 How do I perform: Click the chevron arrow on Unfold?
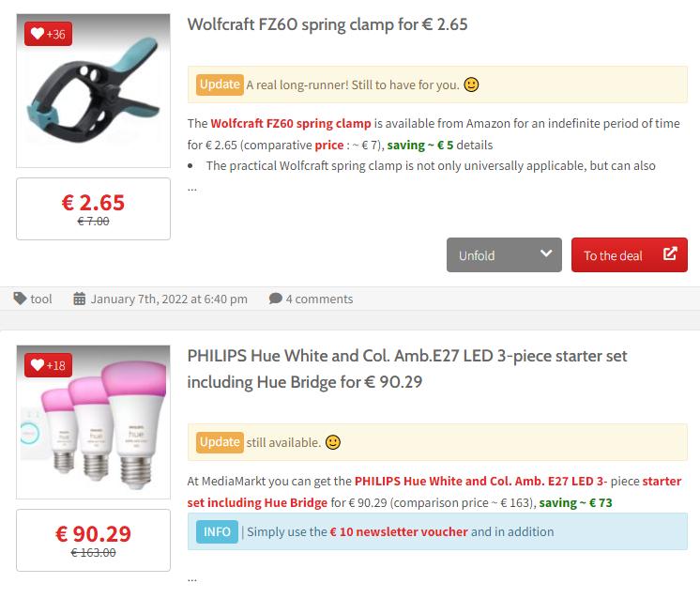546,253
